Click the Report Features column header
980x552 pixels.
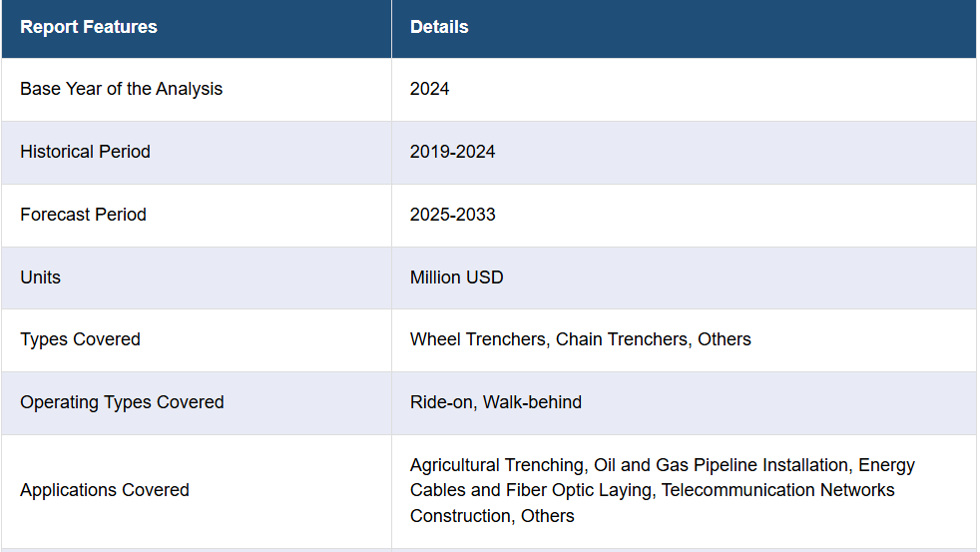[x=89, y=27]
